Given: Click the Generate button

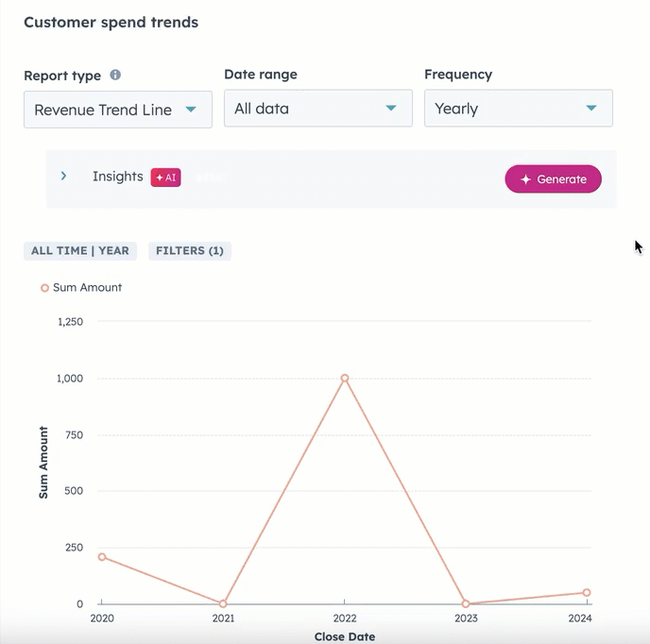Looking at the screenshot, I should (553, 179).
